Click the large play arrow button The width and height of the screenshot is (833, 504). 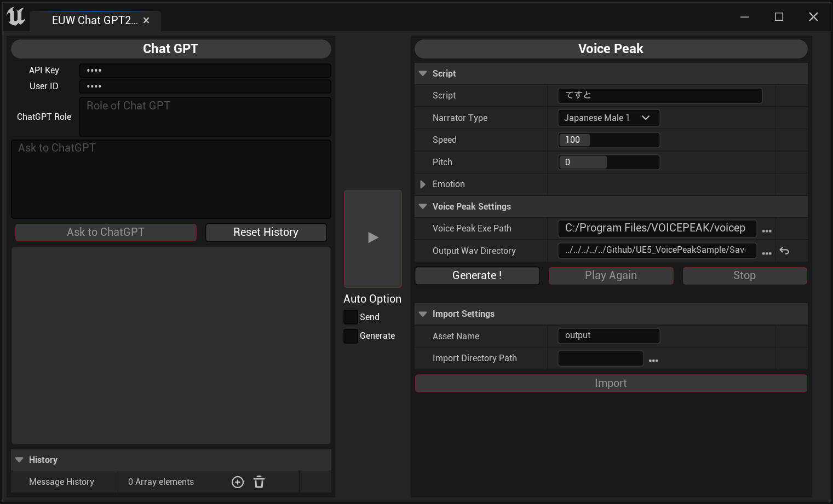tap(373, 238)
